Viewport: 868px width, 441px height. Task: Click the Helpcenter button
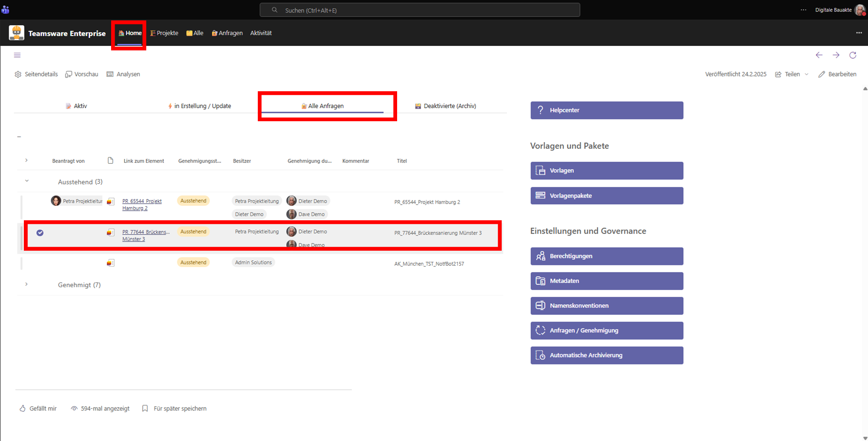coord(606,110)
